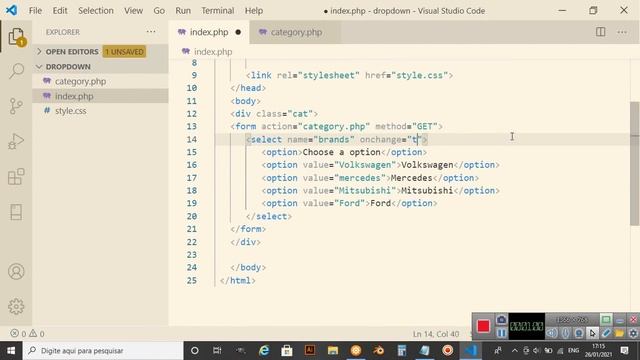
Task: Open the Accounts icon in activity bar
Action: coord(16,271)
